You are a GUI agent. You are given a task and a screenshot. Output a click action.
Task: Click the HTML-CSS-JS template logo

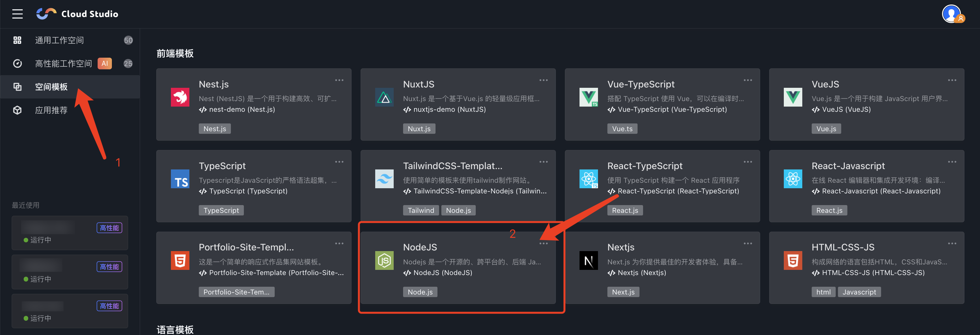click(x=793, y=260)
